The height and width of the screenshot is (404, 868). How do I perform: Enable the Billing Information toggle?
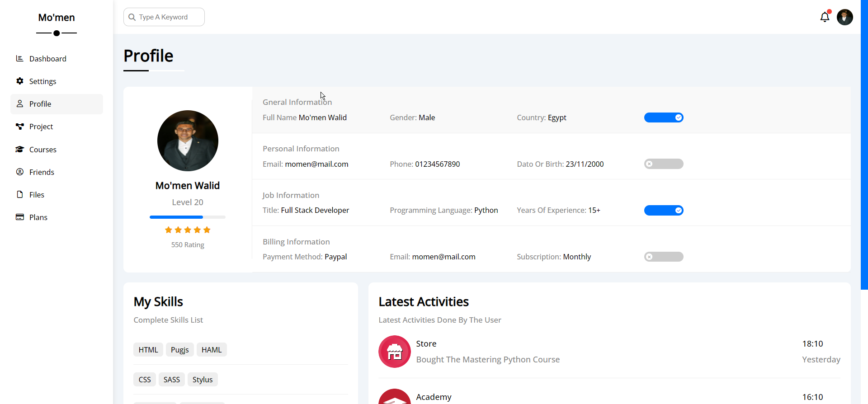(663, 257)
